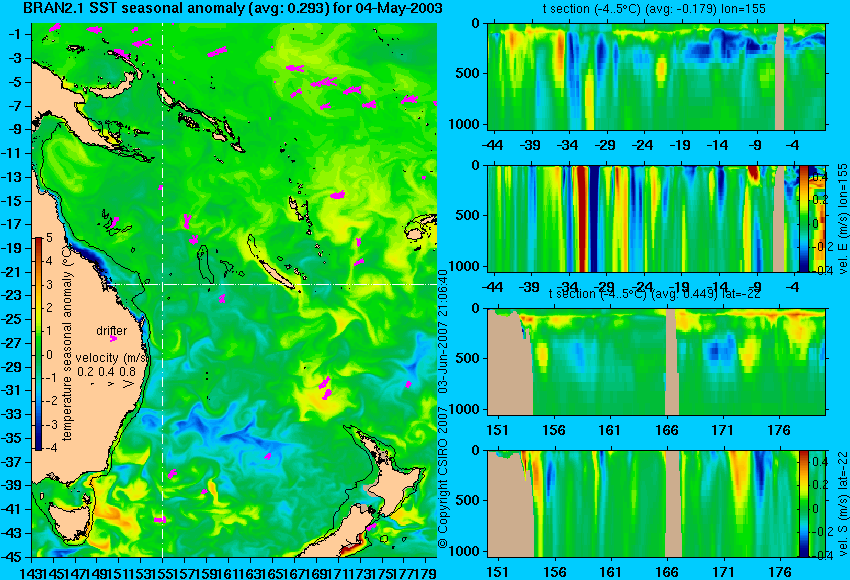Click the vel. E velocity colour bar

[x=803, y=218]
